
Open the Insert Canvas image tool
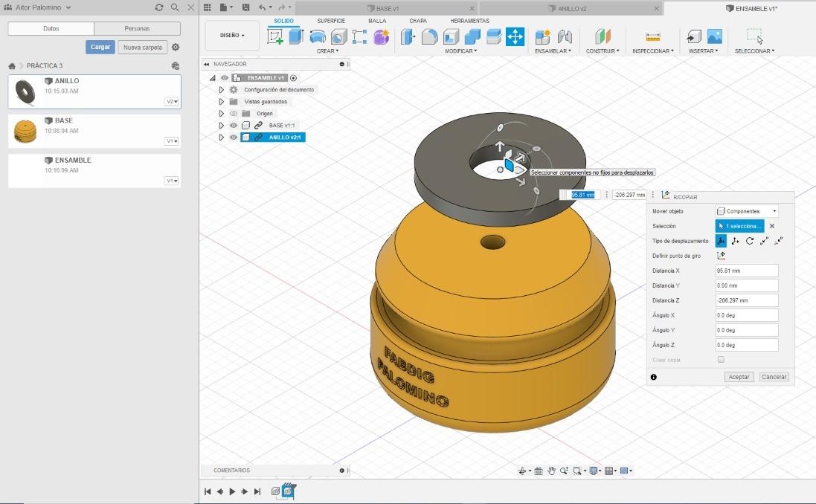point(715,36)
